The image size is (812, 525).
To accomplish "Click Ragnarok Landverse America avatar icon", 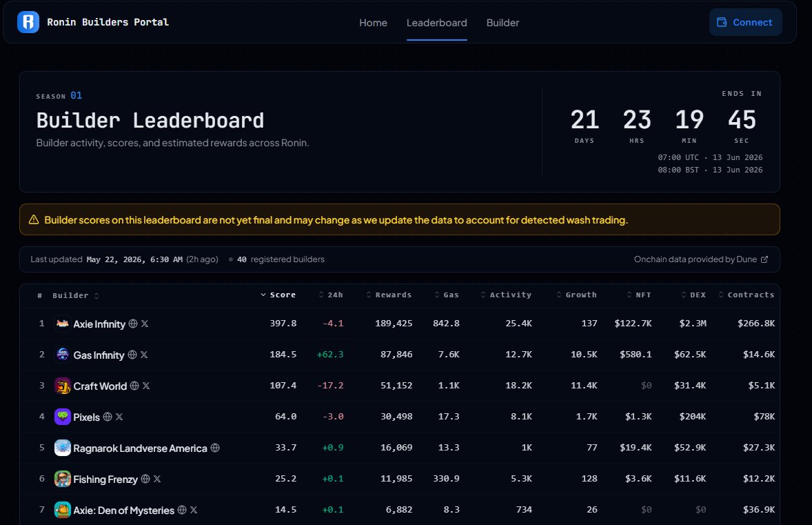I will pos(63,448).
